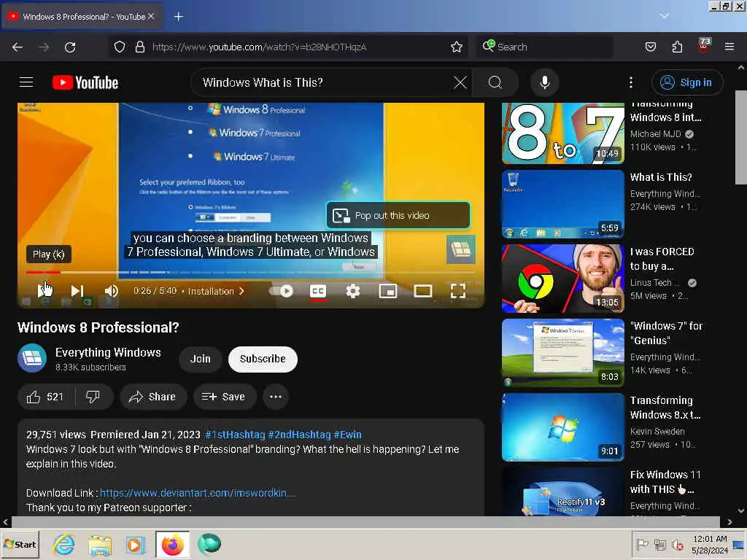Viewport: 747px width, 560px height.
Task: Play the video with the play button
Action: tap(44, 290)
